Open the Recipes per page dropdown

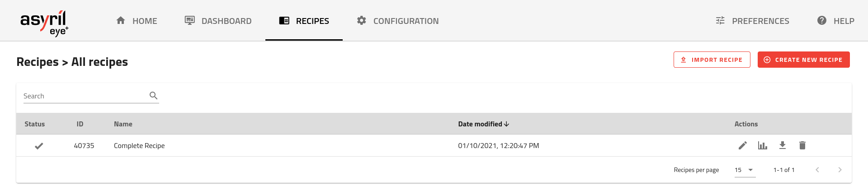[745, 170]
